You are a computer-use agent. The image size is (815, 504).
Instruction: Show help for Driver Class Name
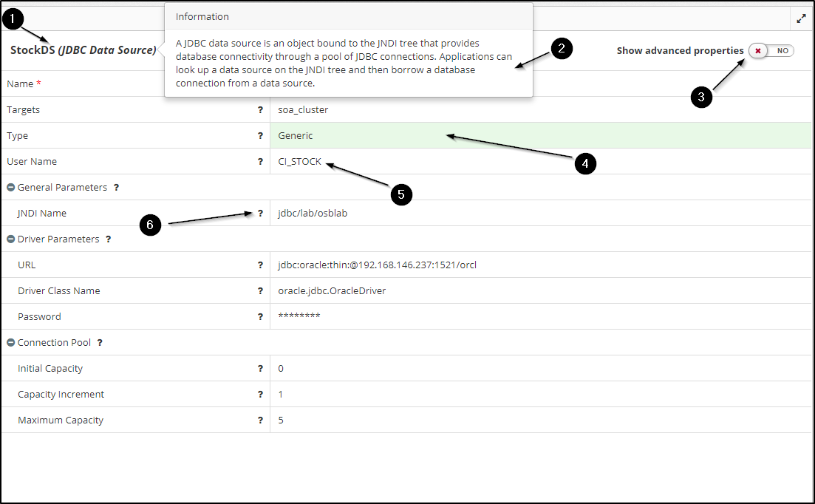click(260, 291)
